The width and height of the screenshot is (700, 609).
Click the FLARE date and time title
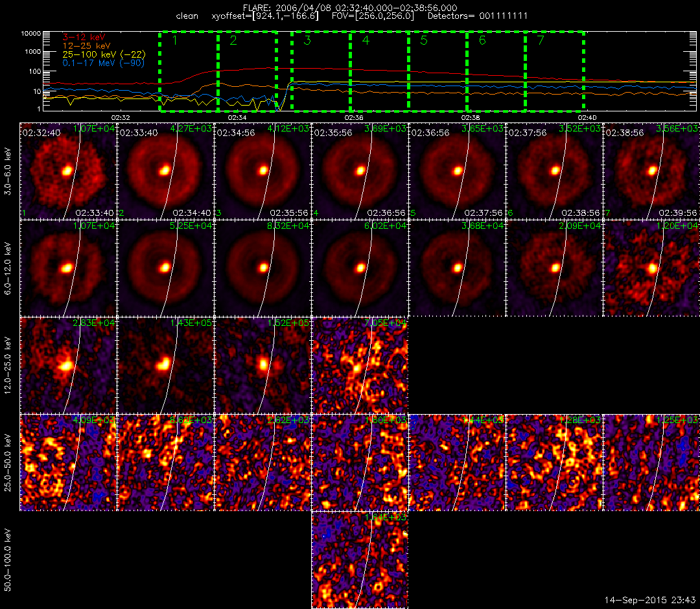350,8
